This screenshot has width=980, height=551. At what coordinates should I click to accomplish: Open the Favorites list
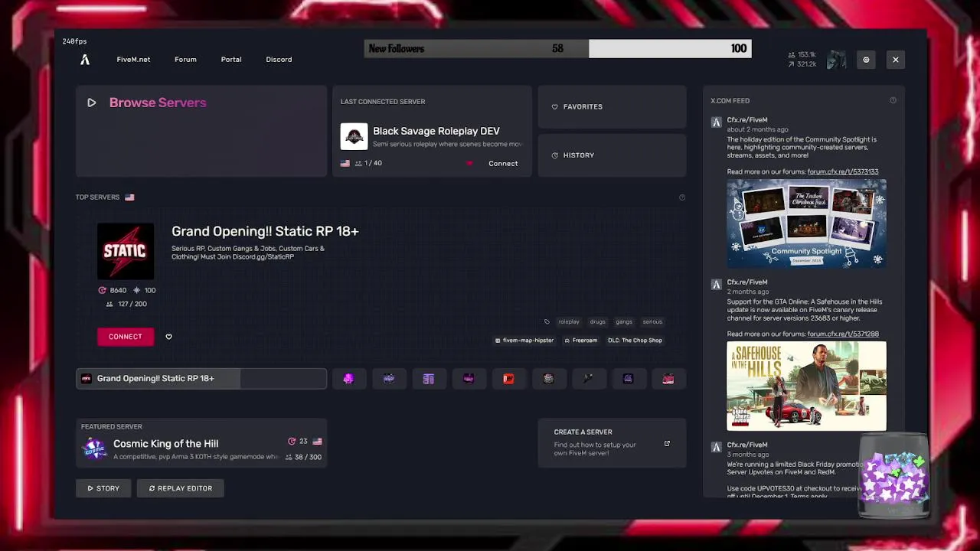point(612,107)
